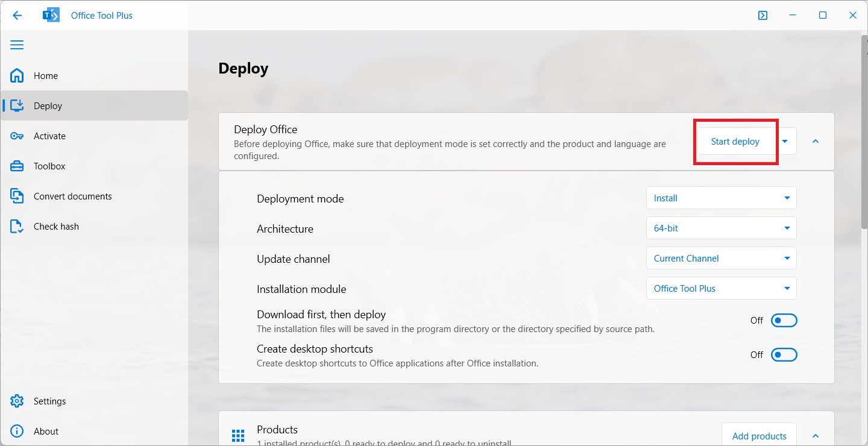Click the Activate key icon
This screenshot has height=446, width=868.
pyautogui.click(x=17, y=136)
